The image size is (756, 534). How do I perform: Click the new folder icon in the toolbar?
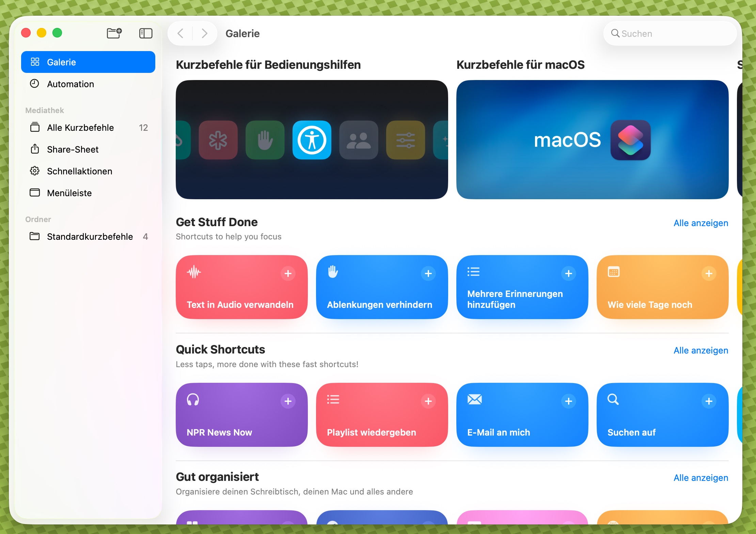pyautogui.click(x=114, y=33)
